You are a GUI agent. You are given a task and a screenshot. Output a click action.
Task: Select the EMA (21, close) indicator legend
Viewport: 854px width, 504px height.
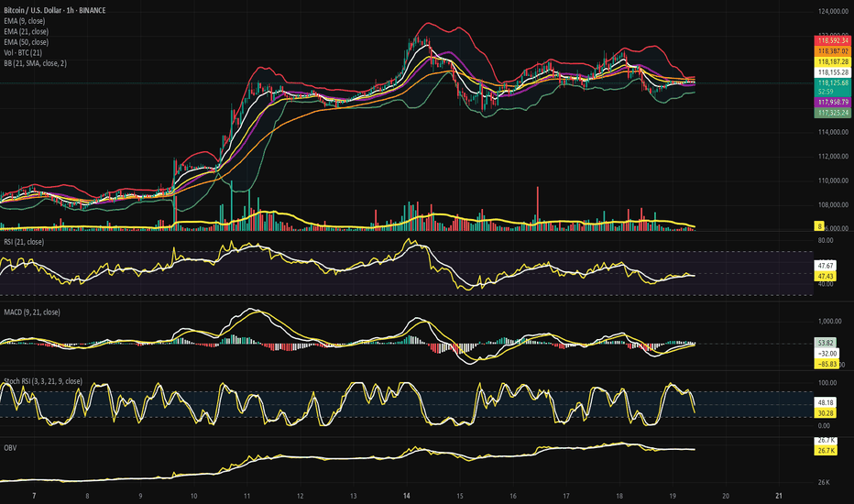coord(27,31)
